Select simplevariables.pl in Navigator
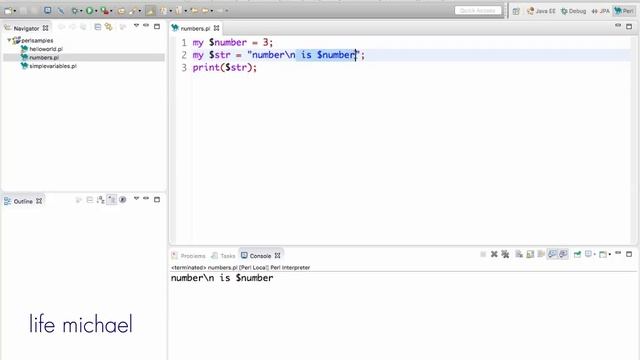The width and height of the screenshot is (640, 360). 49,66
